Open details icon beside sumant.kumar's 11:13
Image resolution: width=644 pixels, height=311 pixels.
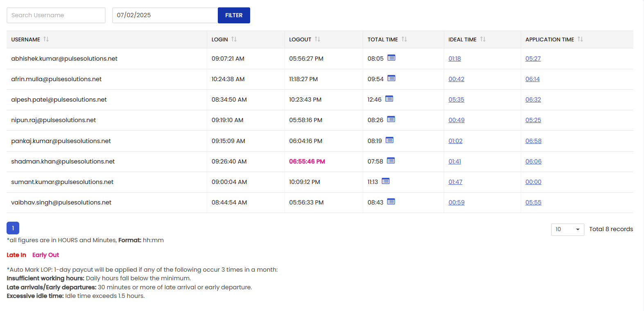point(386,181)
